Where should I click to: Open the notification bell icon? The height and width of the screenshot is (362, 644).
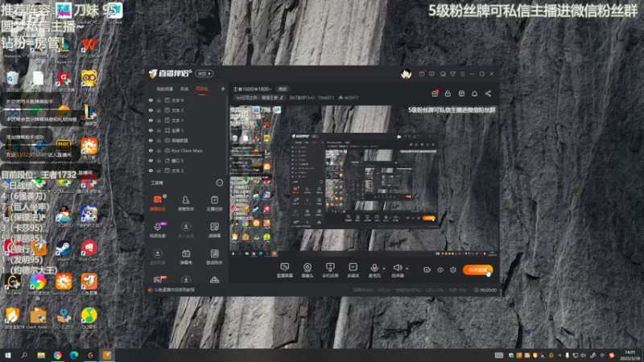click(474, 93)
